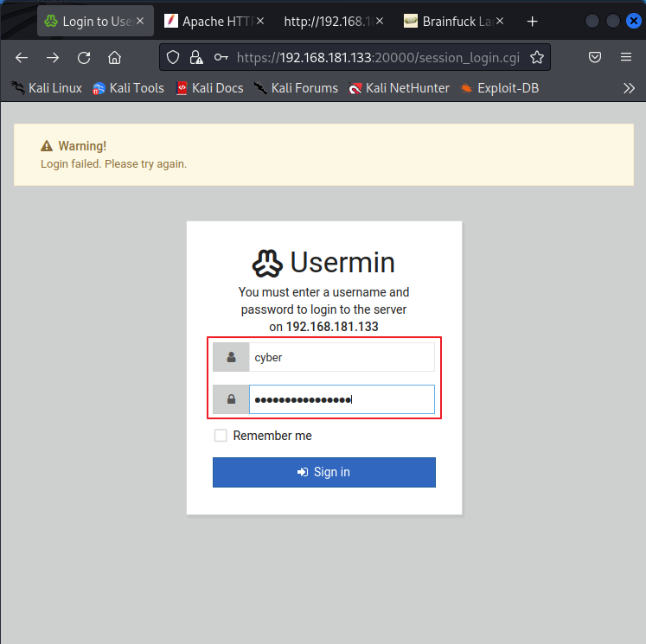Close the http://192.168 tab
The height and width of the screenshot is (644, 646).
click(x=380, y=21)
